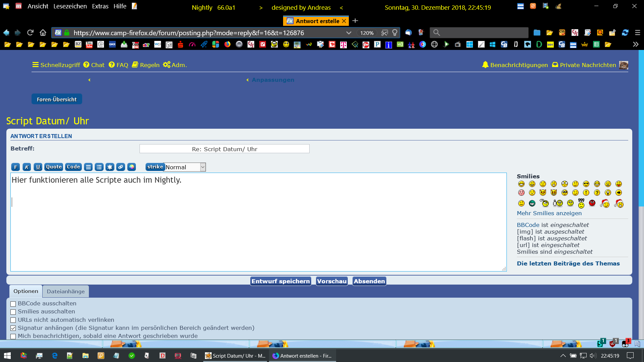This screenshot has width=644, height=362.
Task: Expand the URL bar history dropdown
Action: click(x=348, y=33)
